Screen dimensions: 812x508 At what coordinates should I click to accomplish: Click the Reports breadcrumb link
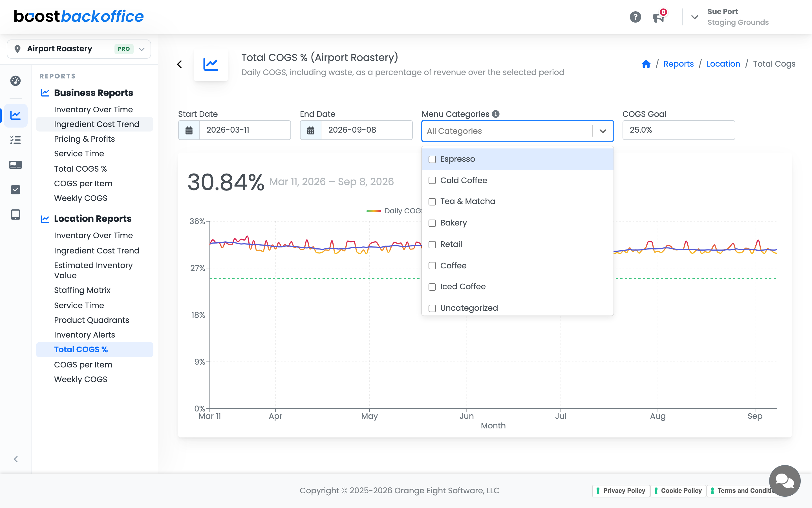(x=678, y=64)
